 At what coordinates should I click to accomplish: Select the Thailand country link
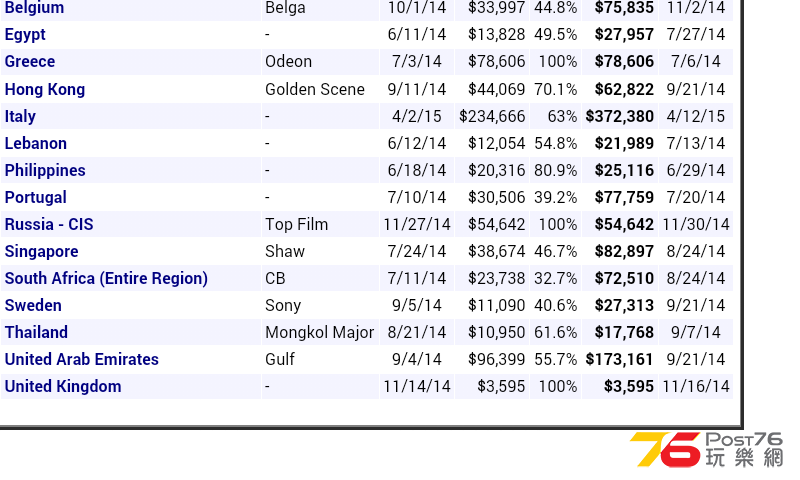click(x=36, y=333)
